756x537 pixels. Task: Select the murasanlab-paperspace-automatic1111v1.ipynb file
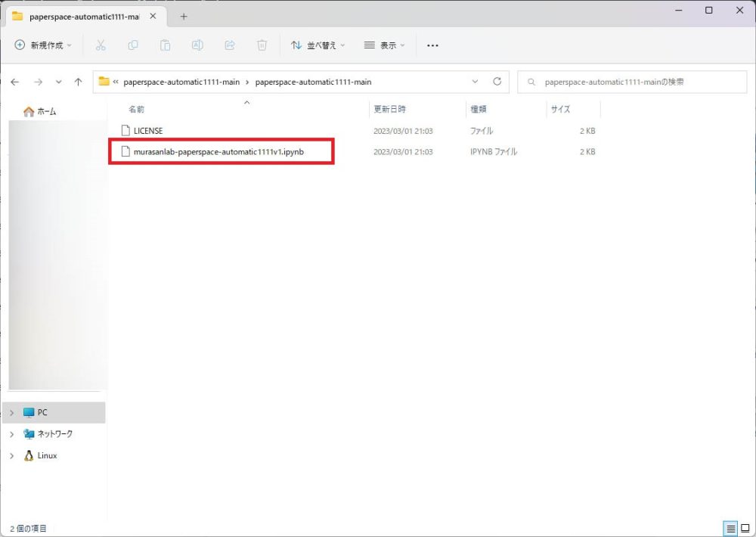[x=219, y=151]
